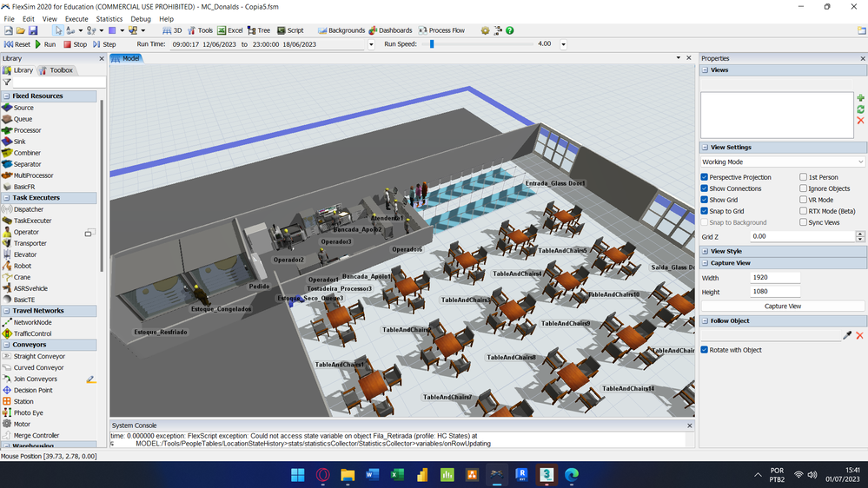Open Dashboards from the toolbar

tap(390, 30)
